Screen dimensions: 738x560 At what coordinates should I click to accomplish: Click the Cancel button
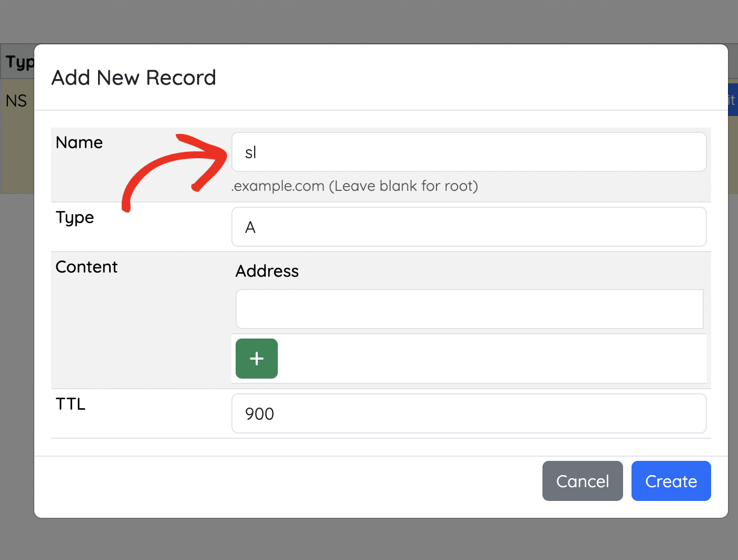pyautogui.click(x=582, y=481)
